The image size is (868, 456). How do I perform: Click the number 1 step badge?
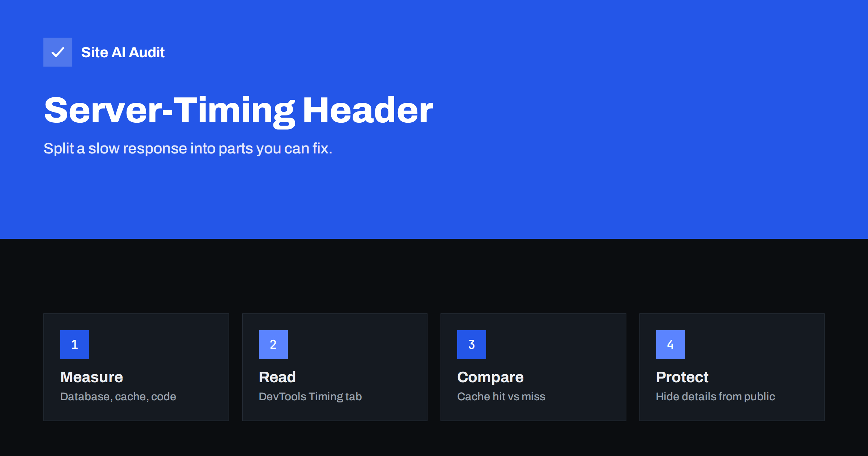[x=75, y=345]
